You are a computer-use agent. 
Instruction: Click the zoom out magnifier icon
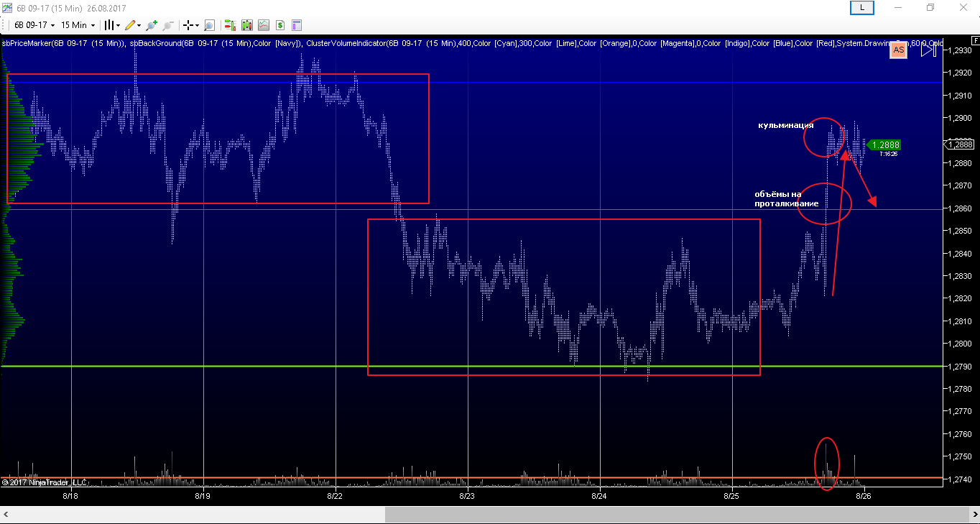pyautogui.click(x=168, y=25)
